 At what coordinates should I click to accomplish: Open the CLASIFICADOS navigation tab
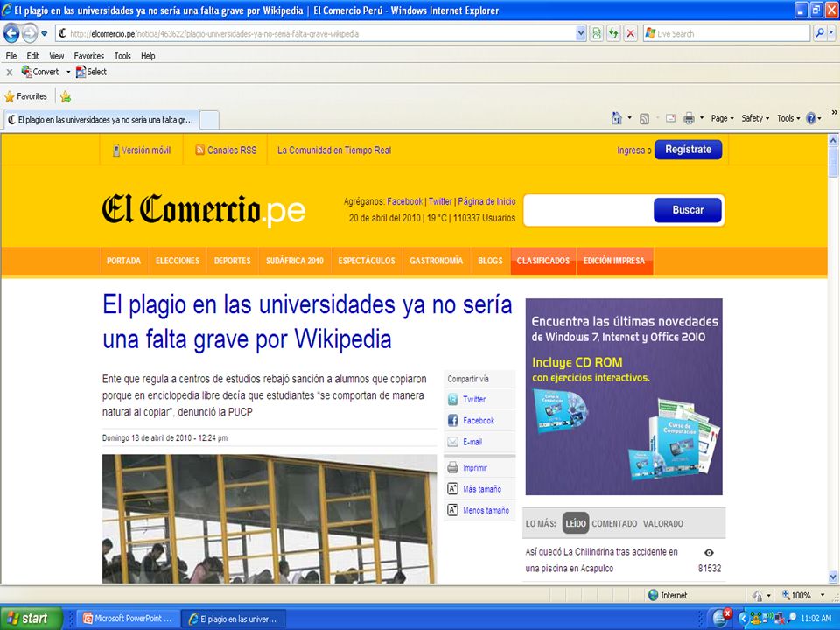pos(543,261)
